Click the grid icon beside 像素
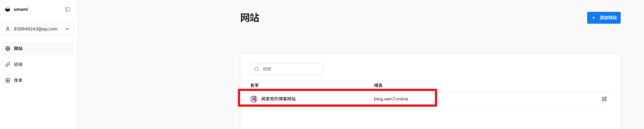This screenshot has height=129, width=644. pyautogui.click(x=8, y=80)
